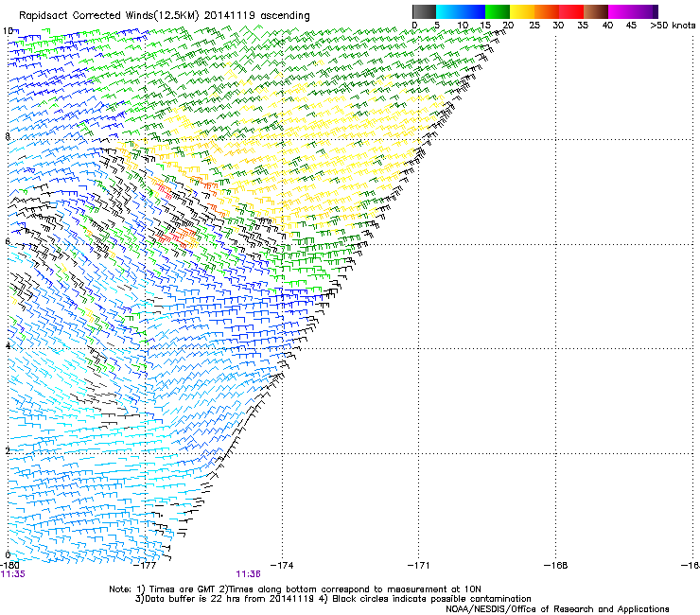This screenshot has height=615, width=700.
Task: Click the longitude label '-174'
Action: (282, 566)
